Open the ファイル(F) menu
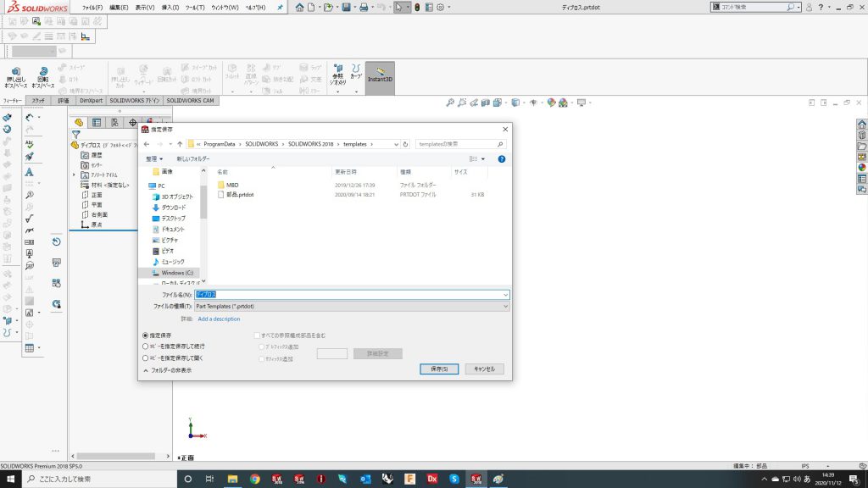This screenshot has width=868, height=488. coord(92,8)
